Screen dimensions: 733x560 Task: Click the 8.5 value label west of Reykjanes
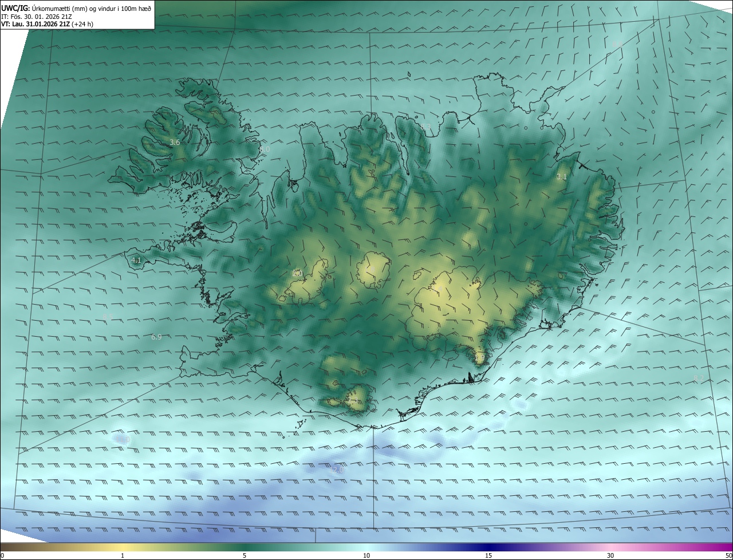pos(108,317)
